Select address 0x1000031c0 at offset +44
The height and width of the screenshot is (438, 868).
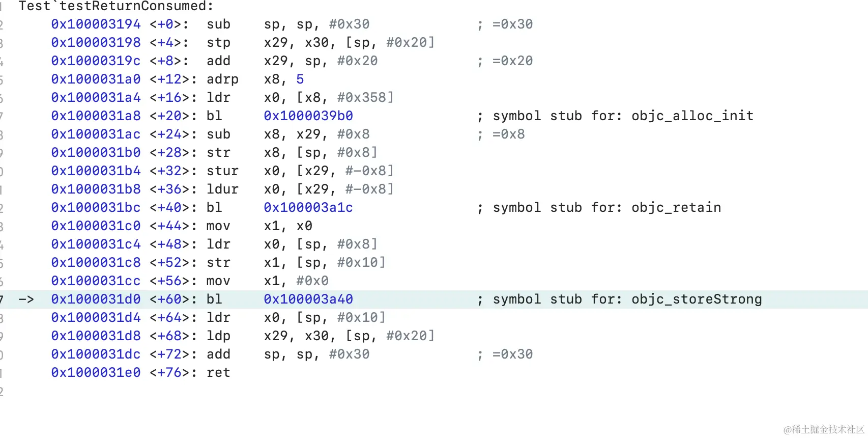click(x=96, y=226)
